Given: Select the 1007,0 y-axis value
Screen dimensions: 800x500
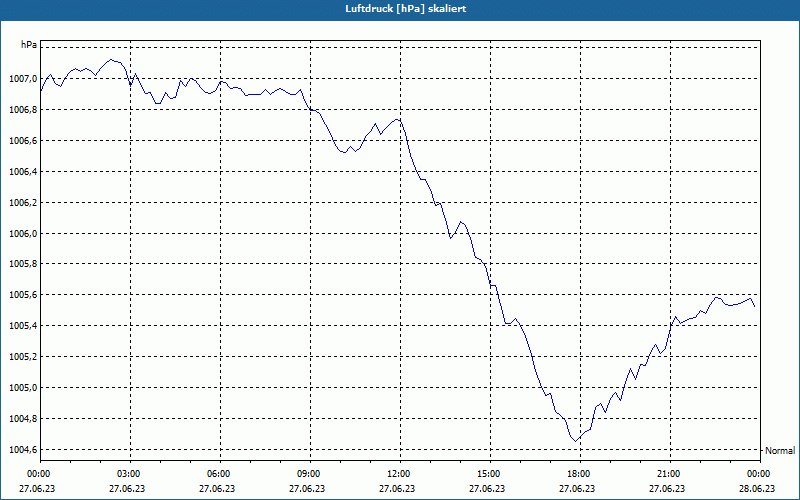Looking at the screenshot, I should click(x=23, y=79).
